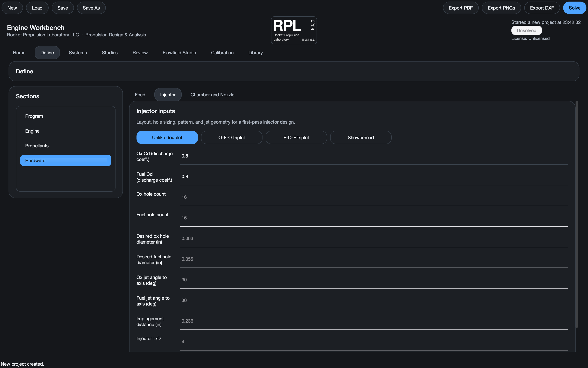Select the Define tab
Image resolution: width=588 pixels, height=368 pixels.
[x=47, y=53]
